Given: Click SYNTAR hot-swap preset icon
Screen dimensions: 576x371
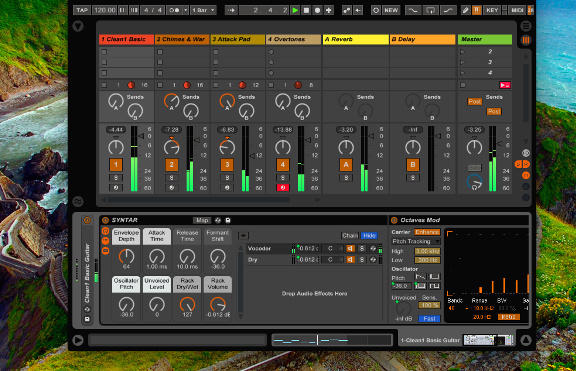Looking at the screenshot, I should point(218,220).
